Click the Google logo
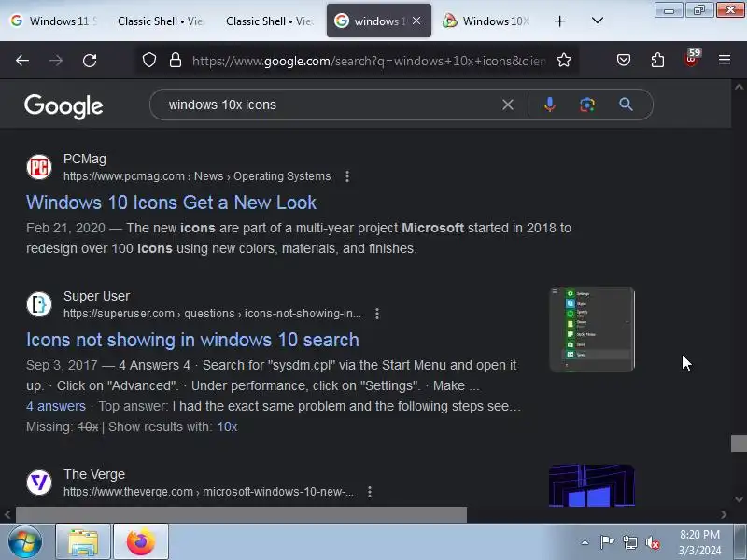Image resolution: width=747 pixels, height=560 pixels. click(x=63, y=106)
